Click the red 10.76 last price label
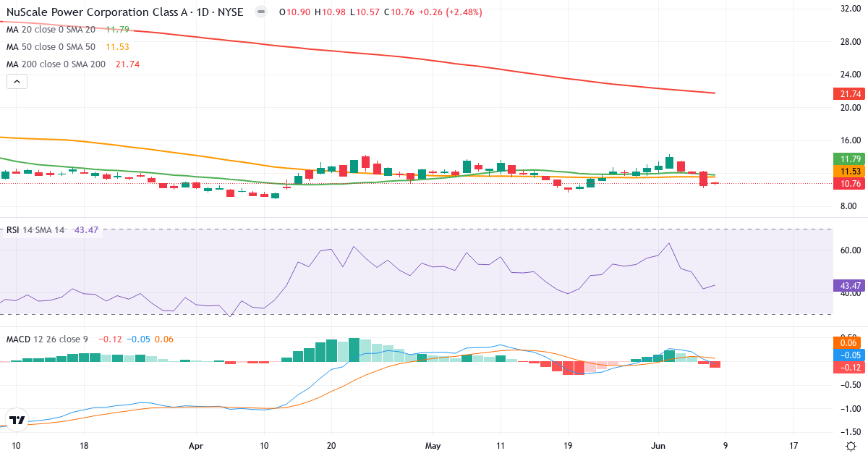Image resolution: width=868 pixels, height=456 pixels. tap(850, 184)
